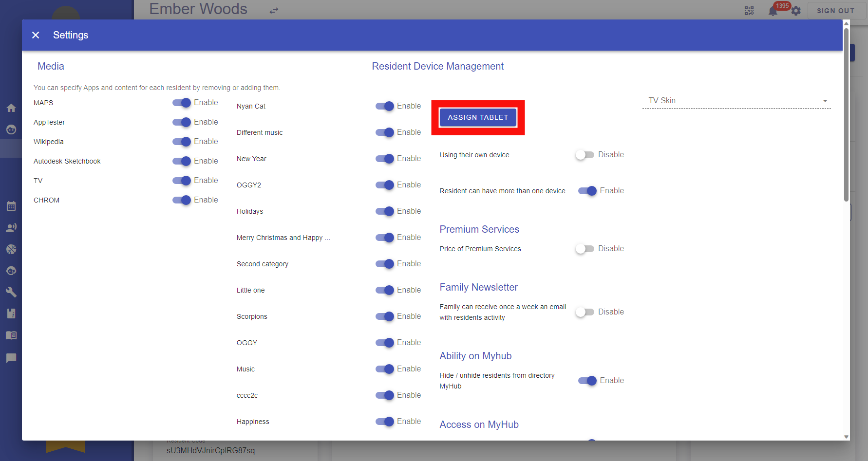Open the open-book directory icon in sidebar

click(x=11, y=335)
